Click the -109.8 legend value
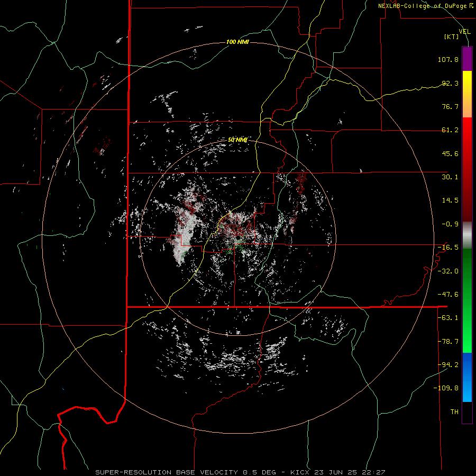The width and height of the screenshot is (476, 476). pos(446,388)
